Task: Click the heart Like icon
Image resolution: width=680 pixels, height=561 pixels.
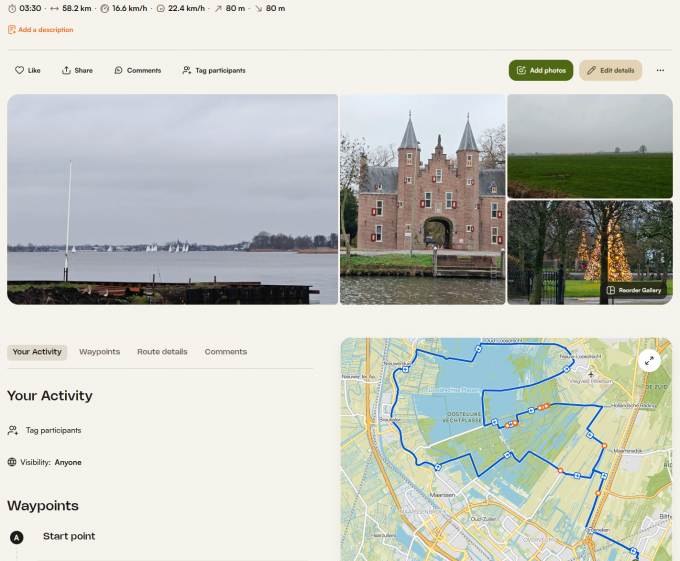Action: coord(19,71)
